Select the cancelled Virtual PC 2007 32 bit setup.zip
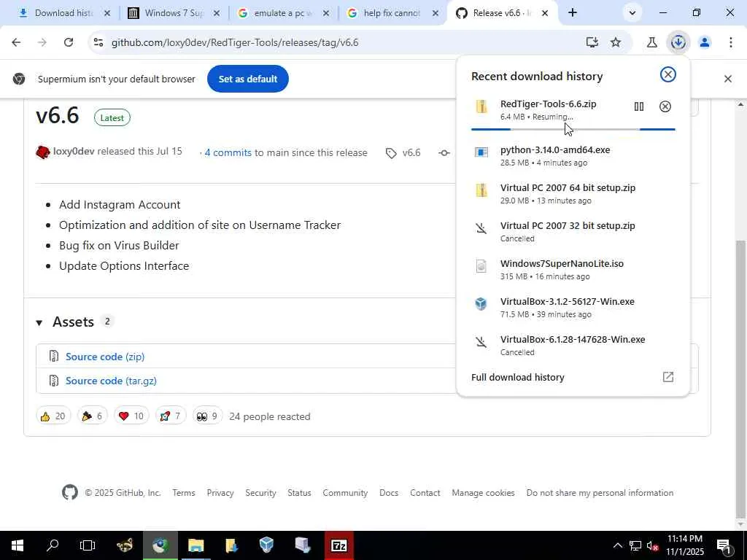The width and height of the screenshot is (747, 560). [x=573, y=231]
